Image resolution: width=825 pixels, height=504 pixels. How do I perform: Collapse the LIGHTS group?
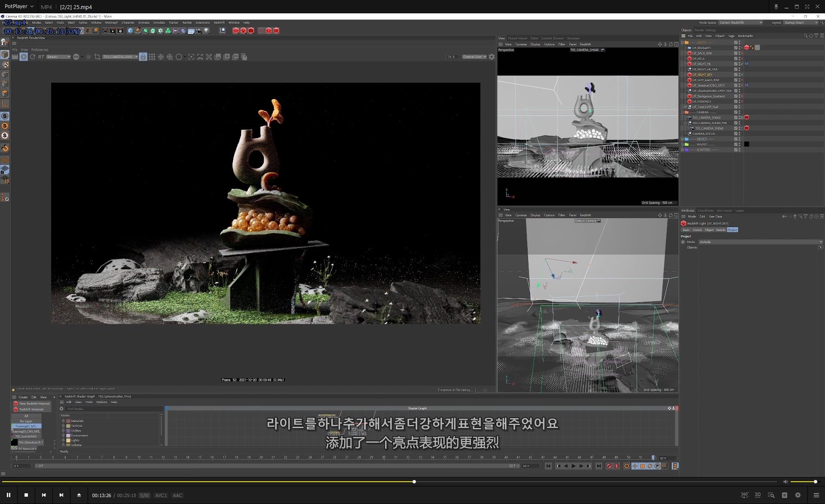point(682,43)
